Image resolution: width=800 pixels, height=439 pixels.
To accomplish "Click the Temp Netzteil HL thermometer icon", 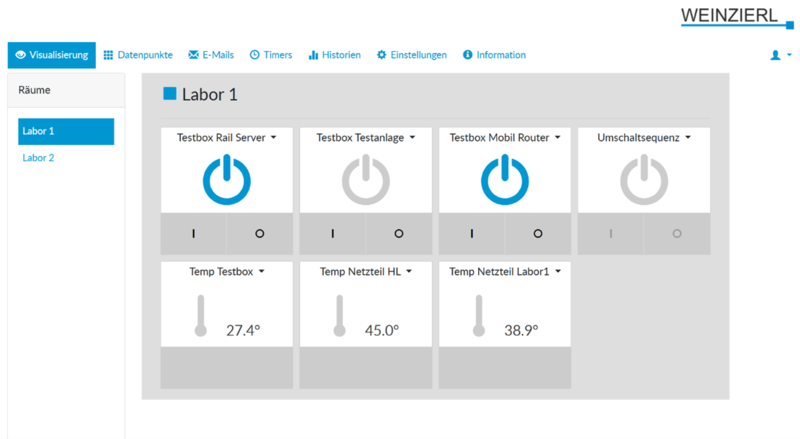I will click(x=339, y=316).
